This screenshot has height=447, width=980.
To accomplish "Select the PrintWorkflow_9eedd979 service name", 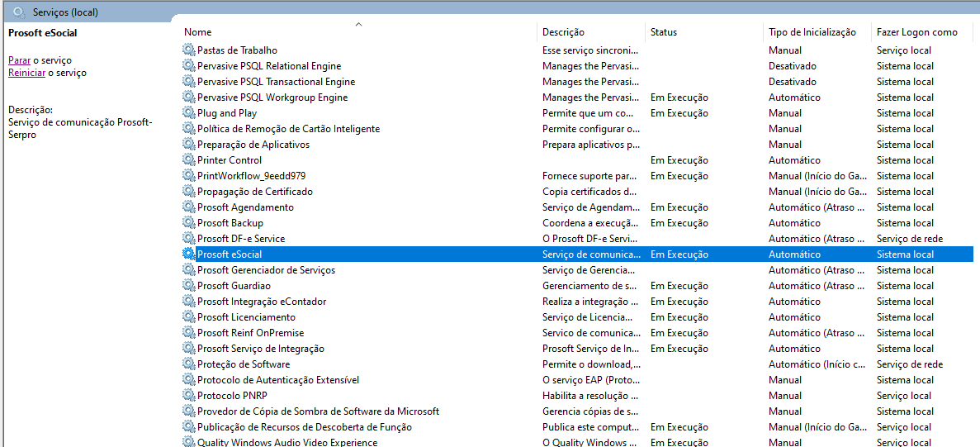I will coord(251,176).
